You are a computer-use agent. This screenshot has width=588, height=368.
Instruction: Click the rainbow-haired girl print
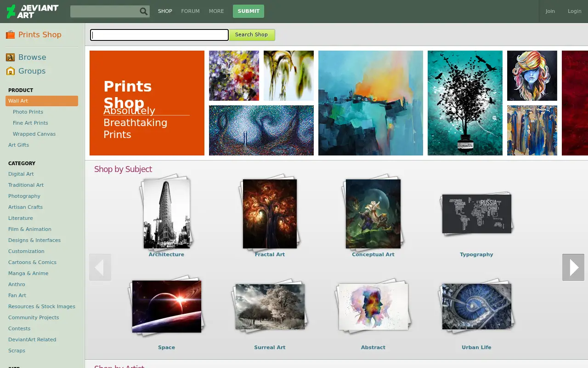(x=532, y=75)
